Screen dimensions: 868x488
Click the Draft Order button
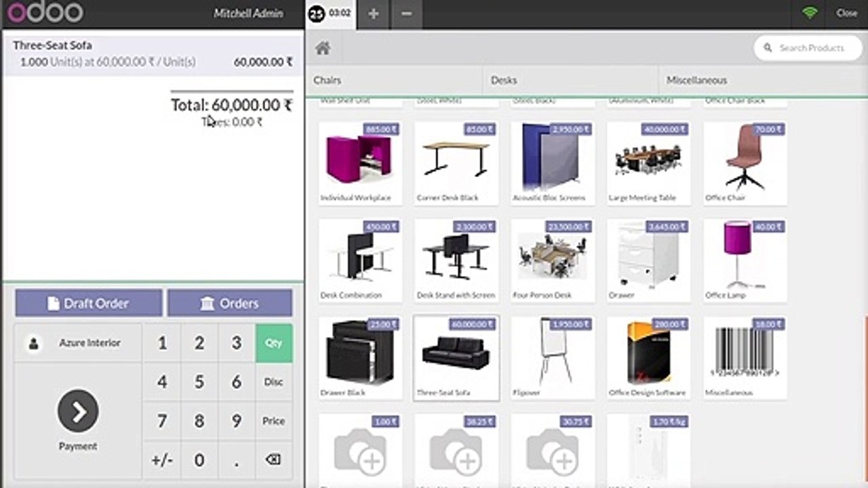[x=89, y=303]
